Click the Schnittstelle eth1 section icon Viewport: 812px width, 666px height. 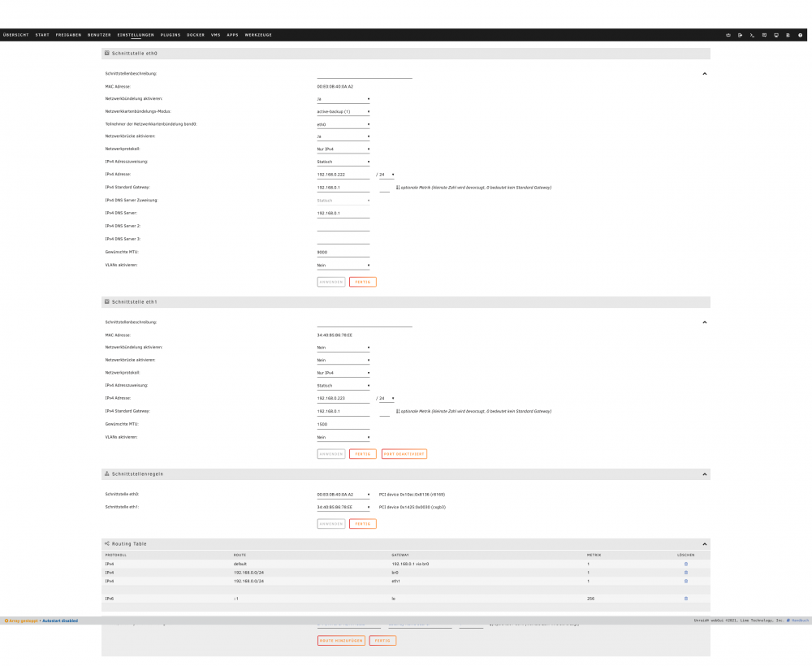[x=107, y=301]
